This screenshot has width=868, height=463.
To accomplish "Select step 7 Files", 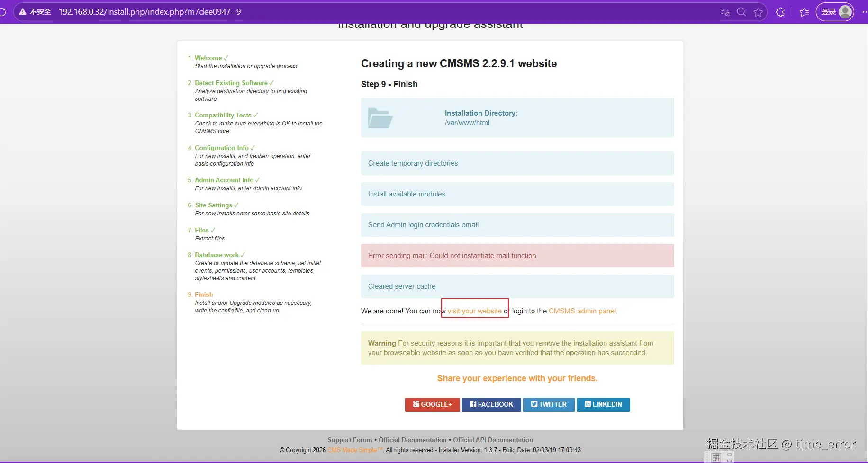I will pos(201,231).
